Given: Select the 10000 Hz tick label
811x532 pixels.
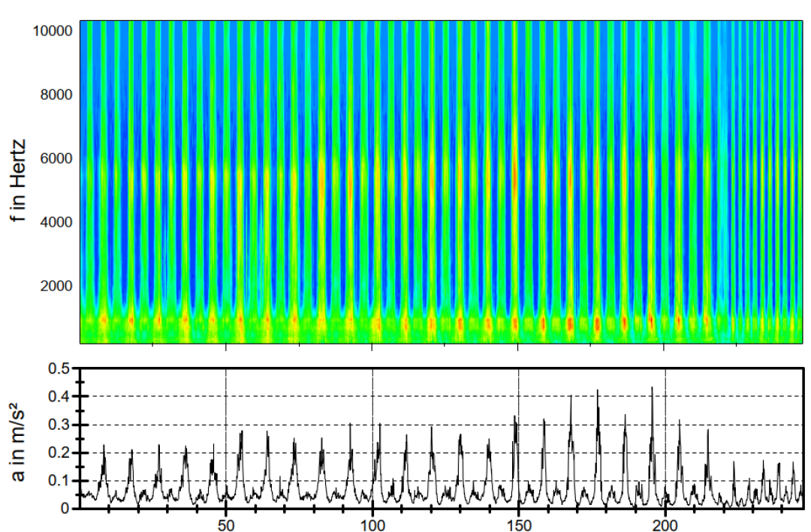Looking at the screenshot, I should pos(51,31).
